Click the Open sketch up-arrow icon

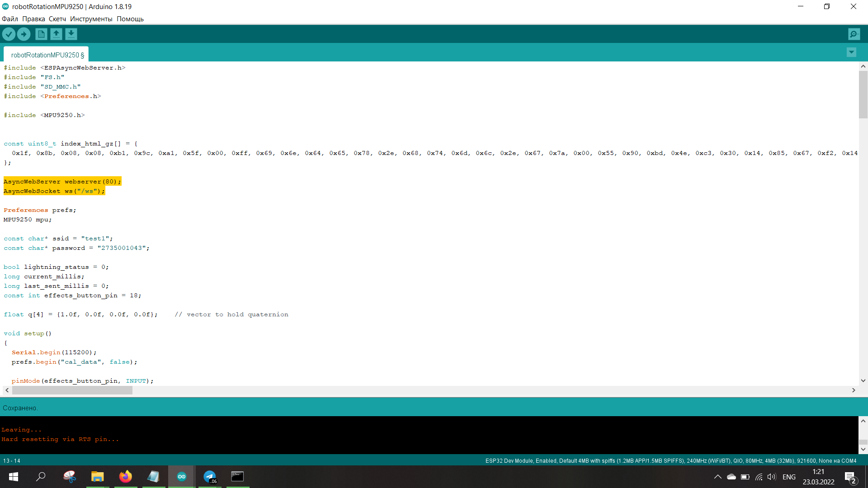(x=56, y=34)
